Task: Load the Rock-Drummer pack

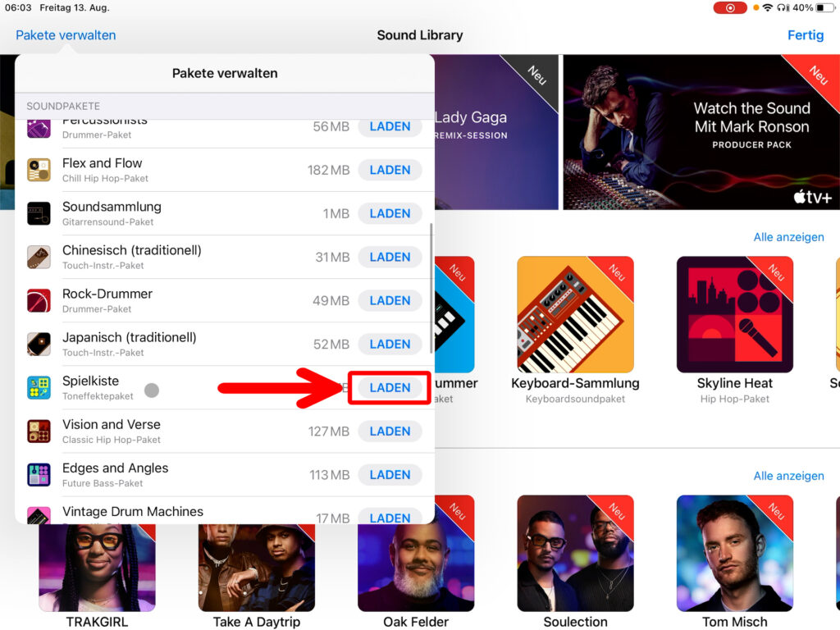Action: [x=390, y=301]
